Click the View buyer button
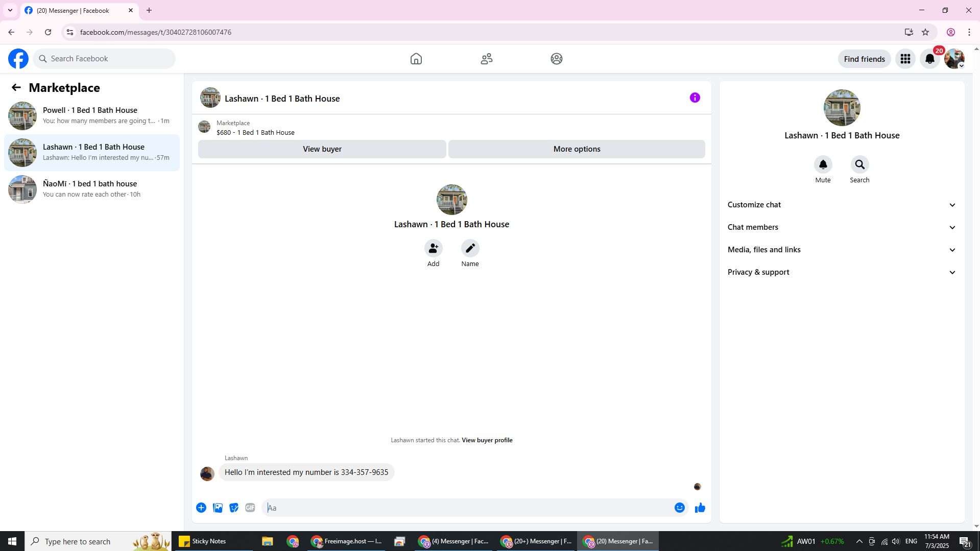Viewport: 980px width, 551px height. (322, 149)
